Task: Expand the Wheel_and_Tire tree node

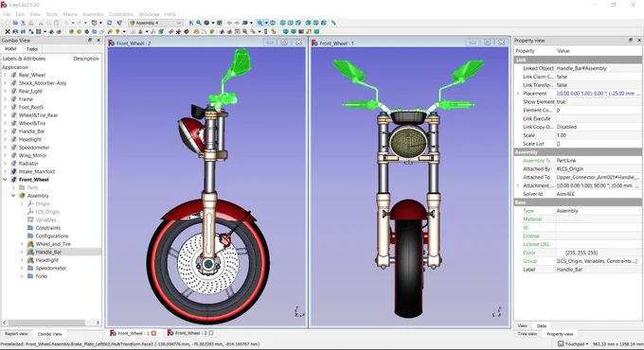Action: (x=22, y=244)
